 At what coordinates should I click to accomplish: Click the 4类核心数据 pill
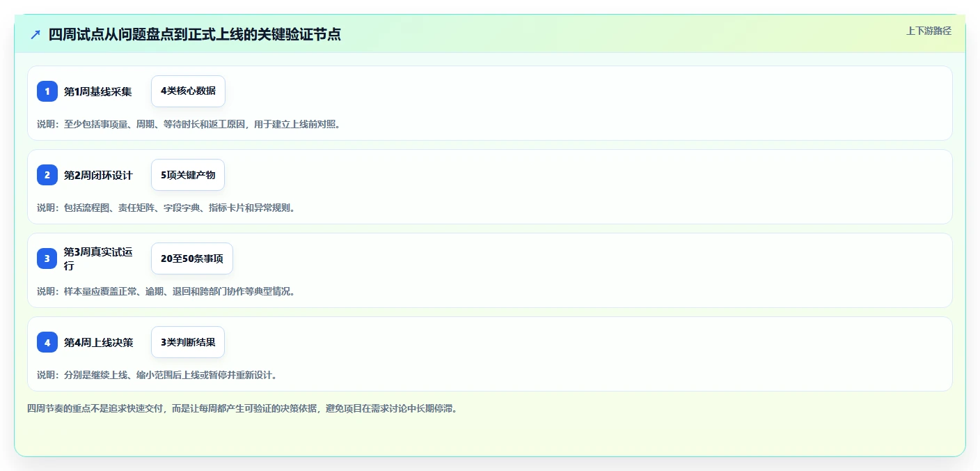188,91
